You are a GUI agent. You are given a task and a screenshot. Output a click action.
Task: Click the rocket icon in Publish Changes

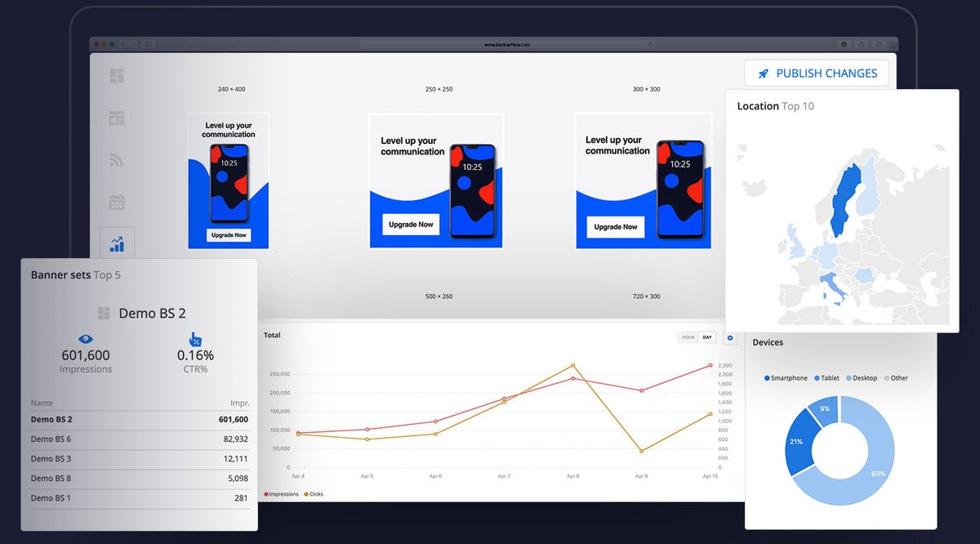coord(764,74)
